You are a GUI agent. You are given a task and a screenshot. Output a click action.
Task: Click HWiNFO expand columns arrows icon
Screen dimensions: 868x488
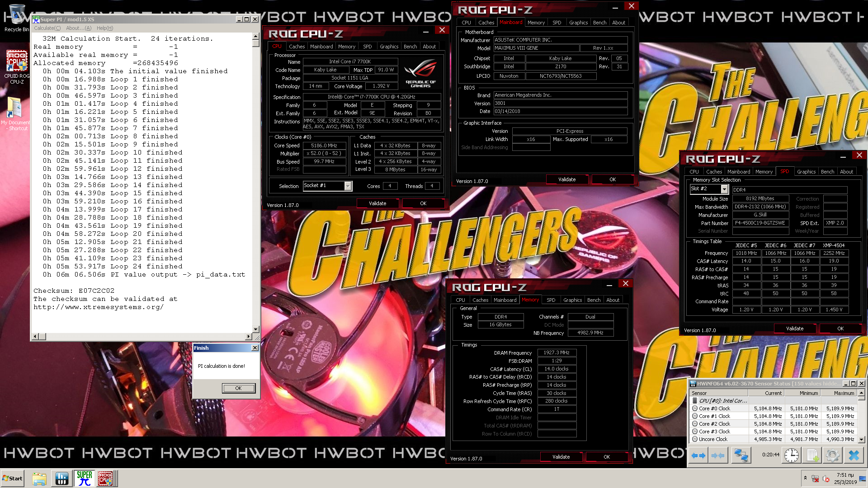(x=698, y=455)
